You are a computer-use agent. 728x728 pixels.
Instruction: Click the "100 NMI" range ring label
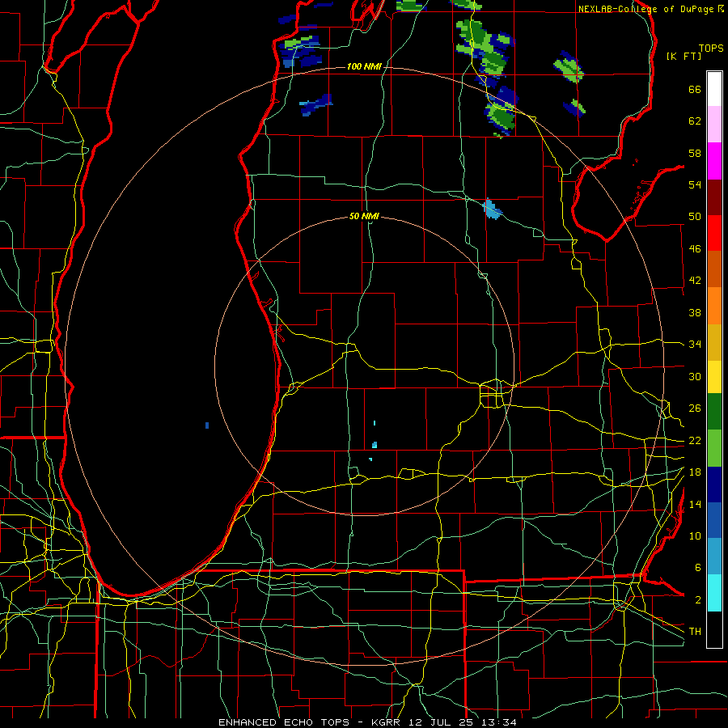click(x=364, y=67)
